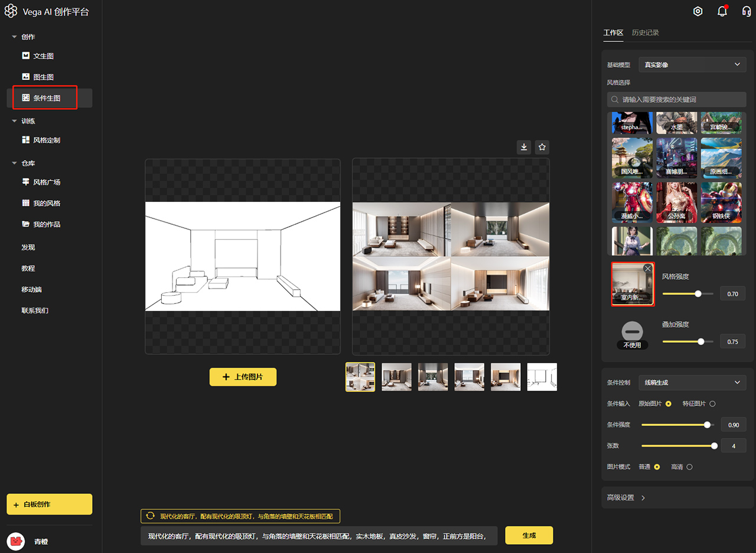Click the refresh icon beside the prompt suggestion
The image size is (756, 553).
coord(150,516)
